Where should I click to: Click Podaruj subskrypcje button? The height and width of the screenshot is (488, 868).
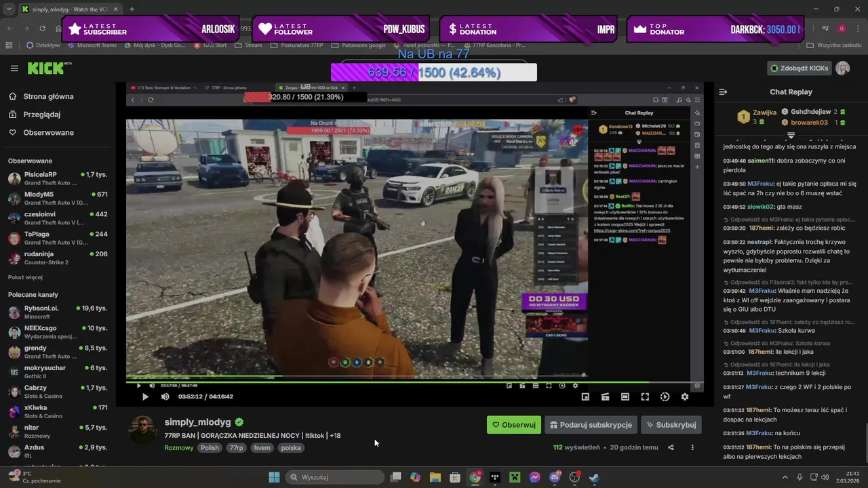[x=591, y=425]
